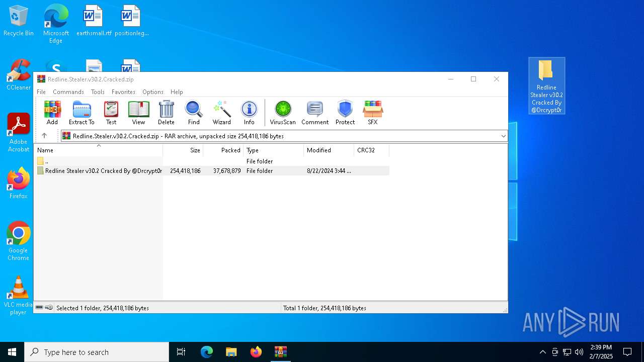Viewport: 644px width, 362px height.
Task: Click the Delete trash icon in toolbar
Action: click(x=166, y=113)
